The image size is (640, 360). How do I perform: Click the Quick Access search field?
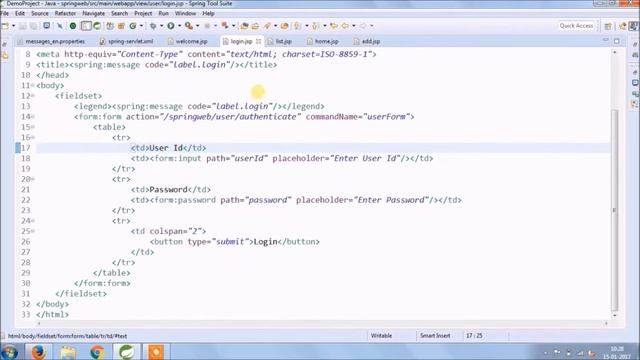tap(576, 26)
